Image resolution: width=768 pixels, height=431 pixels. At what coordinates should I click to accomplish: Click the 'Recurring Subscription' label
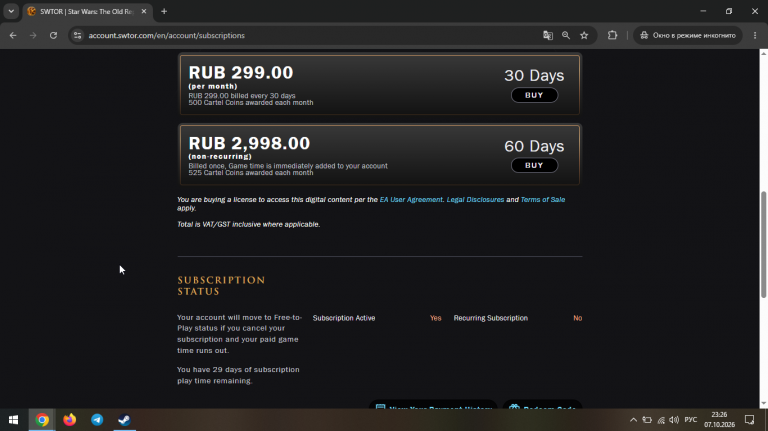coord(490,318)
